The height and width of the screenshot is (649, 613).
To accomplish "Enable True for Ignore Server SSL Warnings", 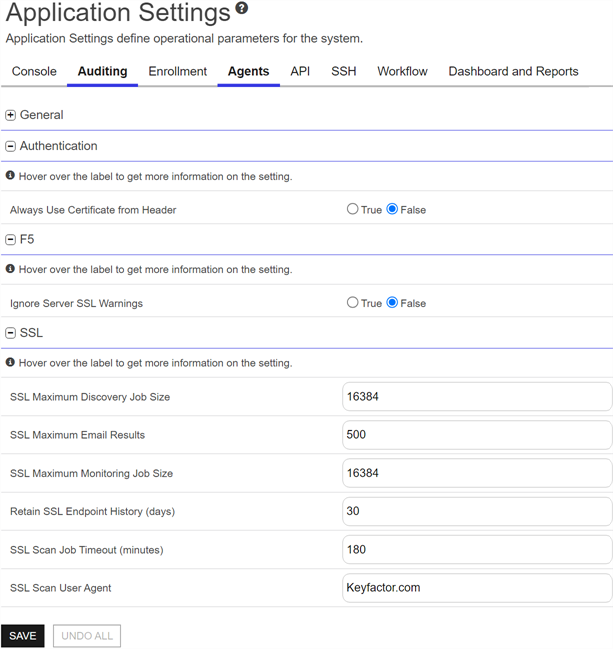I will click(x=353, y=303).
